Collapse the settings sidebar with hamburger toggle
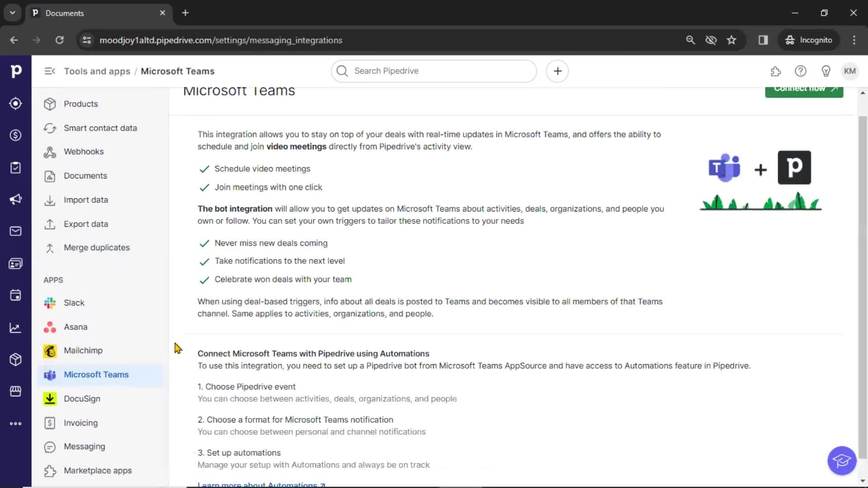The image size is (868, 488). pyautogui.click(x=49, y=71)
